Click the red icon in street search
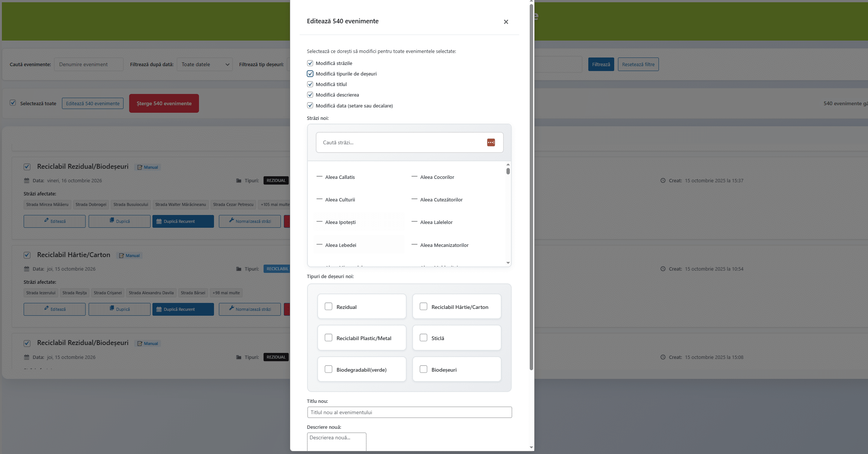The height and width of the screenshot is (454, 868). 491,142
